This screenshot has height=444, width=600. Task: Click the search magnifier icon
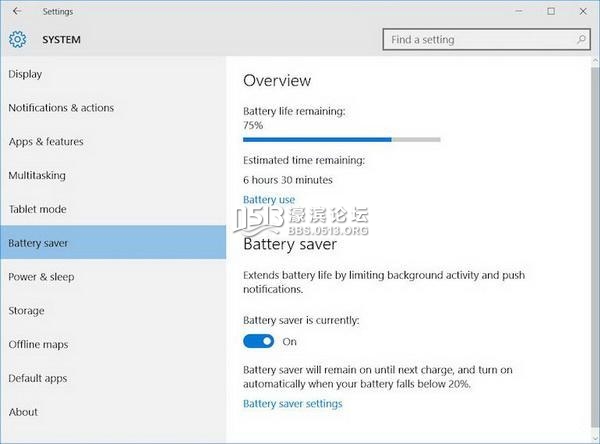pyautogui.click(x=581, y=40)
